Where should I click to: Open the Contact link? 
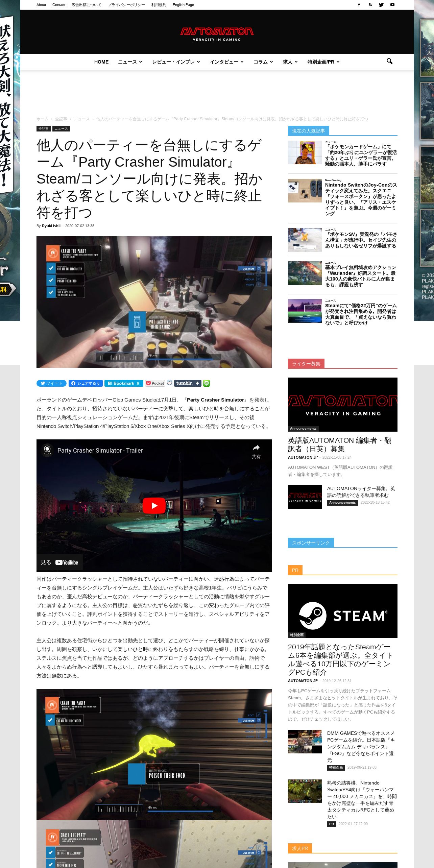tap(59, 5)
